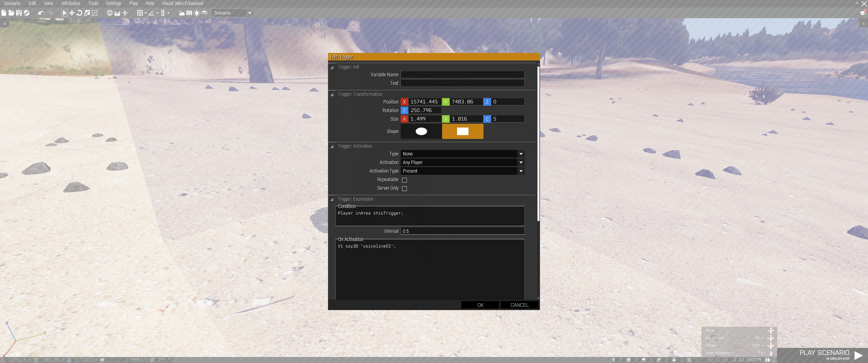This screenshot has width=868, height=363.
Task: Open About 3den Enhanced menu
Action: coord(183,3)
